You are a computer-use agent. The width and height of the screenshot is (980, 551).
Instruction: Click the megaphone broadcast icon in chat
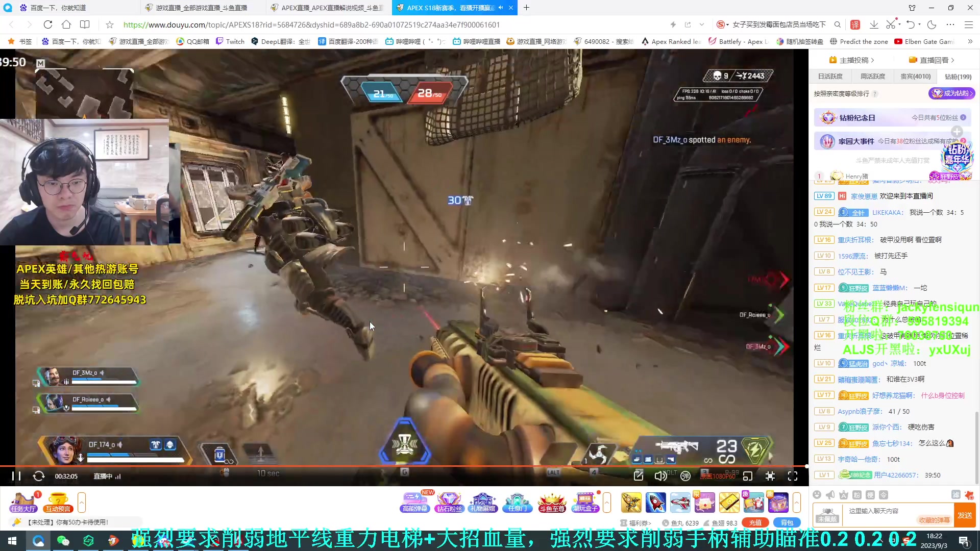830,495
